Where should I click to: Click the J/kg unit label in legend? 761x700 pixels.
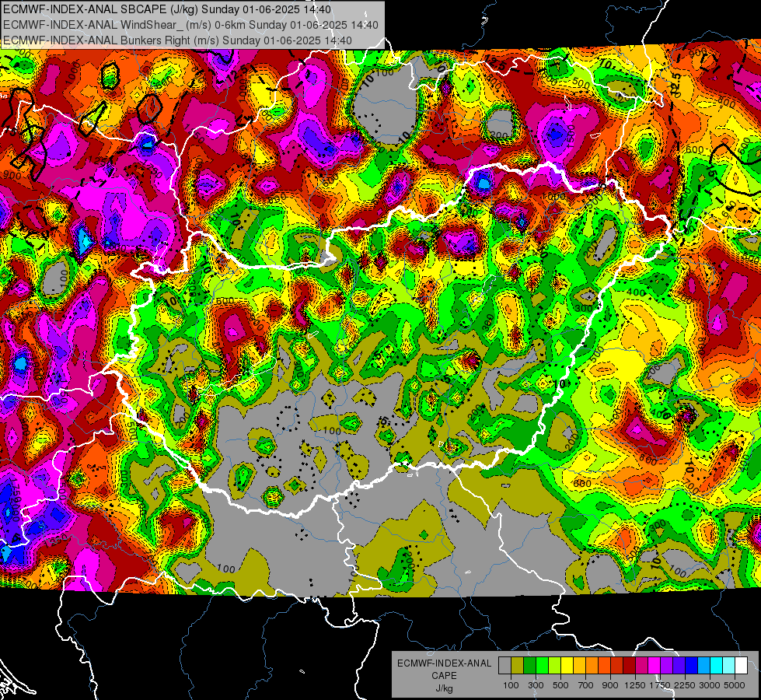[444, 688]
